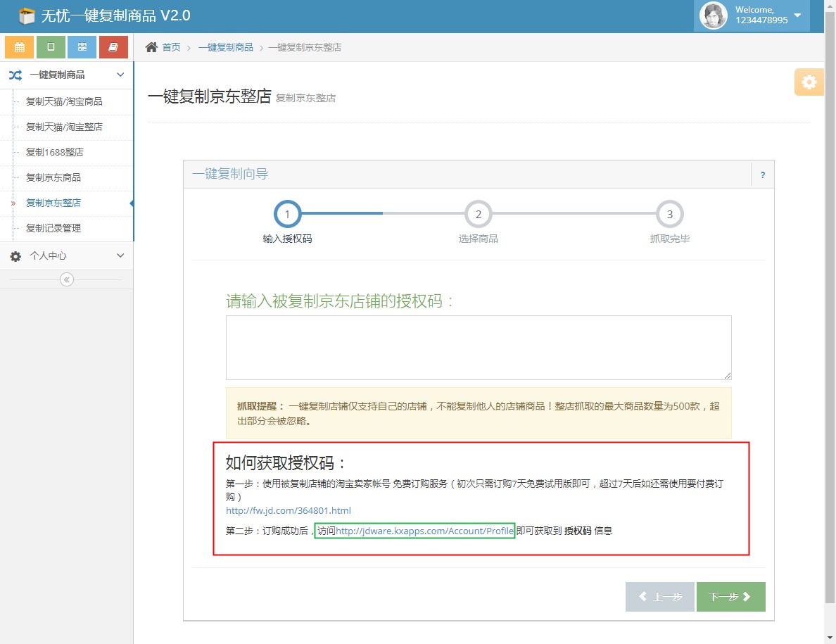Click the 下一步 next button
Viewport: 836px width, 644px height.
(x=730, y=597)
